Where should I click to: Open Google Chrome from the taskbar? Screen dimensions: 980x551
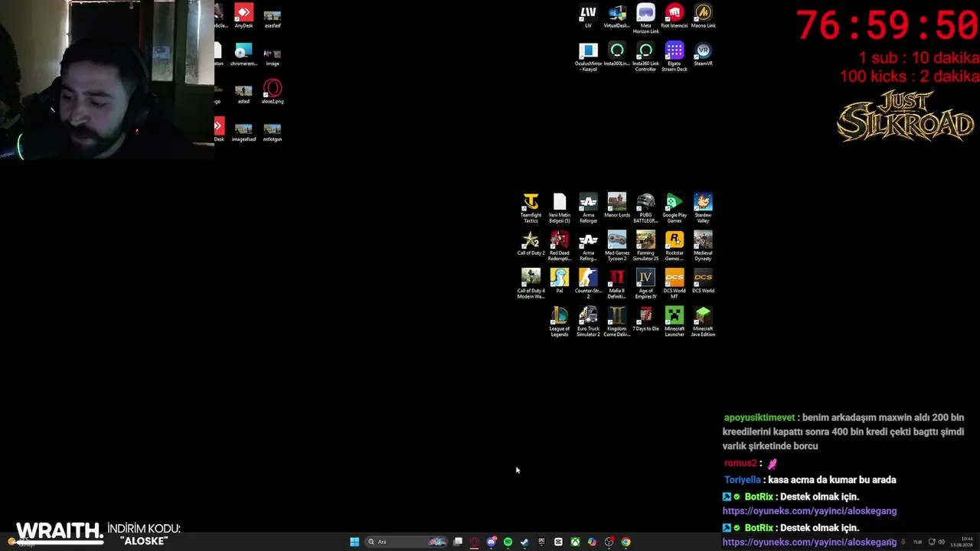pyautogui.click(x=626, y=542)
